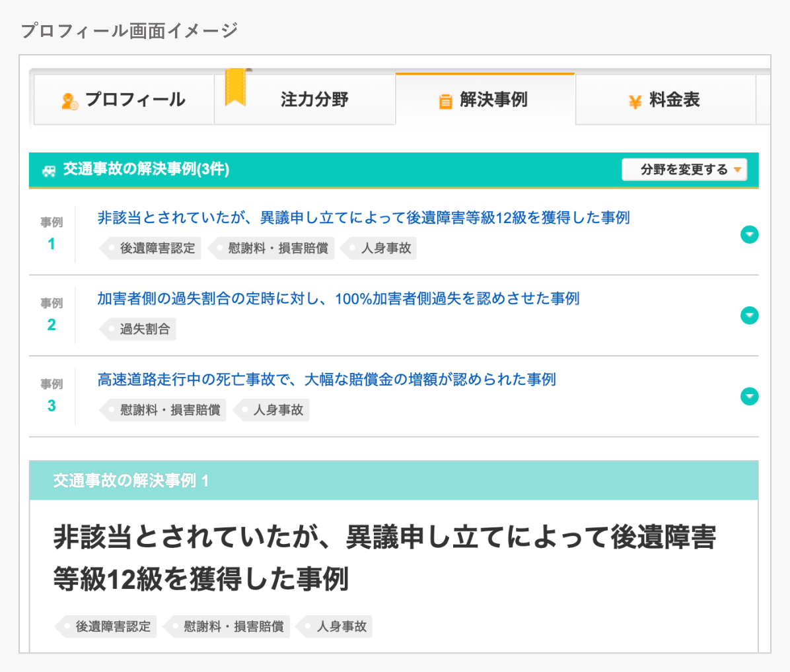Viewport: 790px width, 672px height.
Task: Click the yen icon beside 料金表
Action: click(635, 101)
